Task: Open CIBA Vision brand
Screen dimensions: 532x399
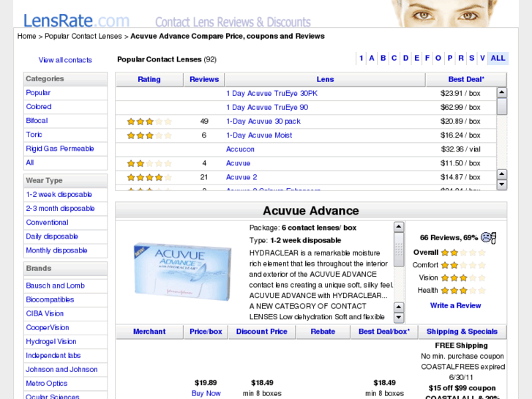Action: (x=45, y=313)
